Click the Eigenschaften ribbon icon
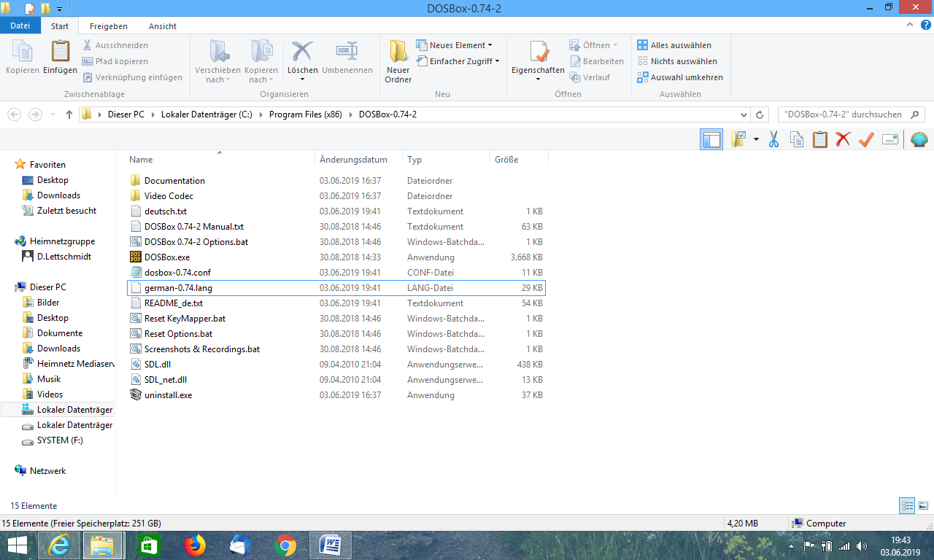Screen dimensions: 934x560 539,51
